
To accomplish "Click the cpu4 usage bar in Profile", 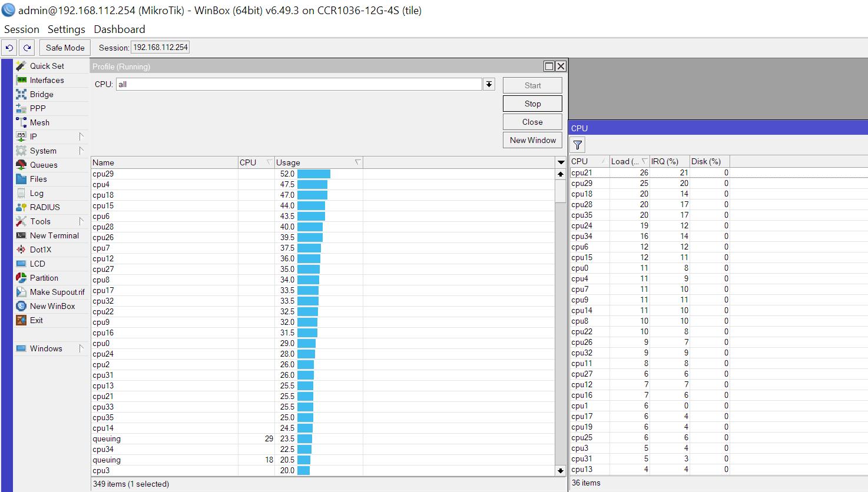I will pos(312,184).
